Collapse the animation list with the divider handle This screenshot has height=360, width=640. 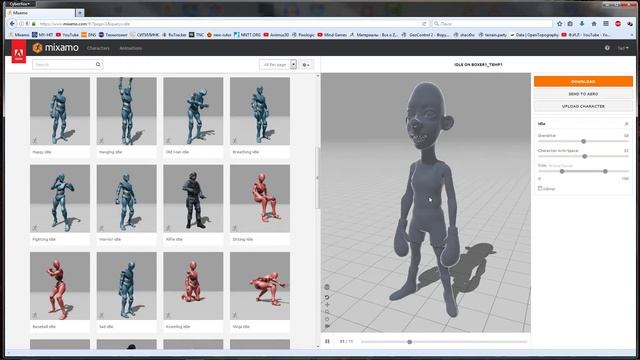tap(318, 178)
